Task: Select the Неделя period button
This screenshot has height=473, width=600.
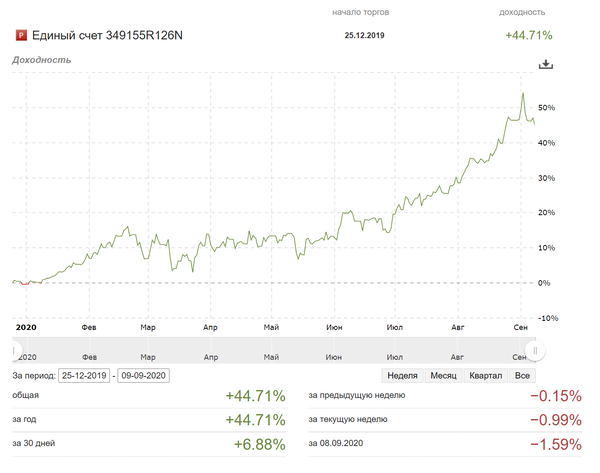Action: coord(402,375)
